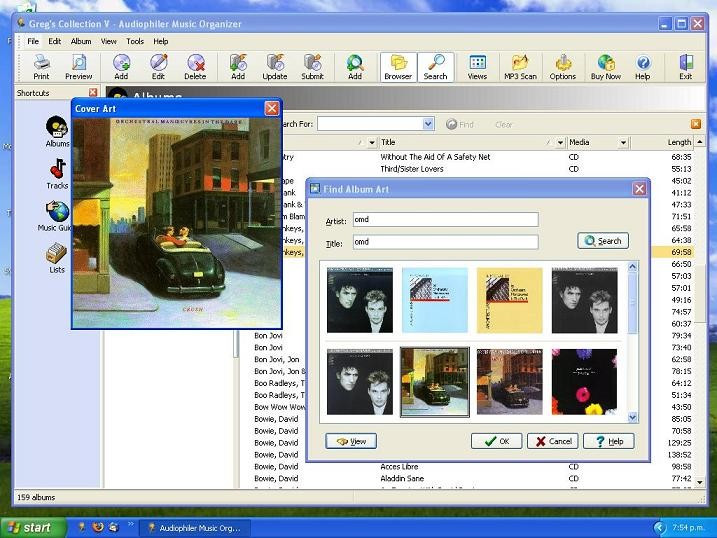Close the Find Album Art dialog
717x538 pixels.
(x=639, y=189)
